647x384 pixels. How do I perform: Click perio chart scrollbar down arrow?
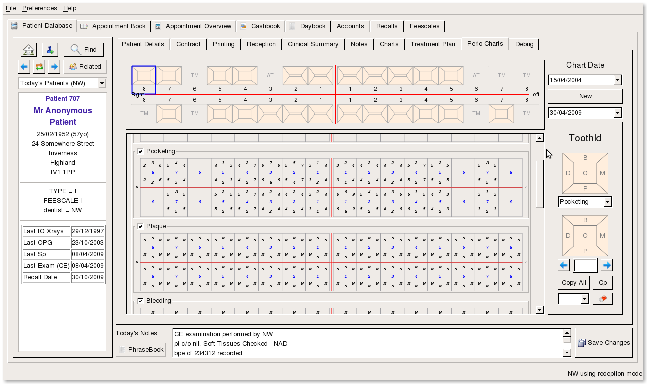(539, 310)
